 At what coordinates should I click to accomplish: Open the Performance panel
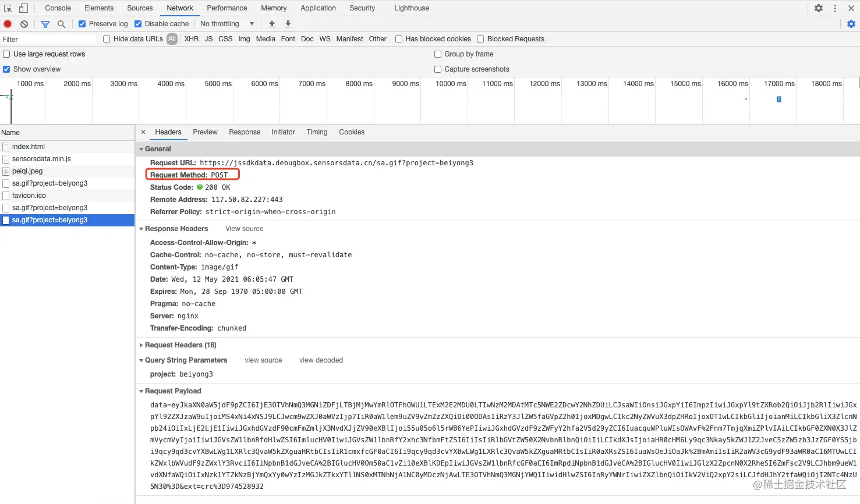coord(227,8)
